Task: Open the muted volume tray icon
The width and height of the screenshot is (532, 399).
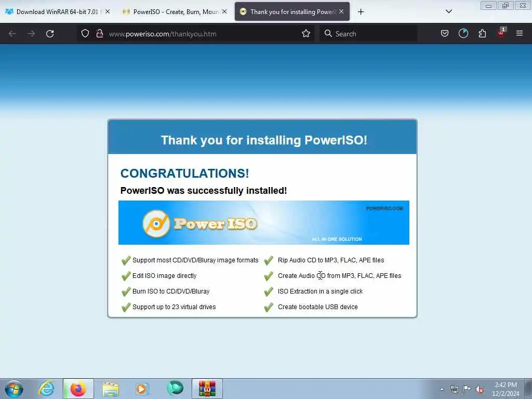Action: (x=480, y=390)
